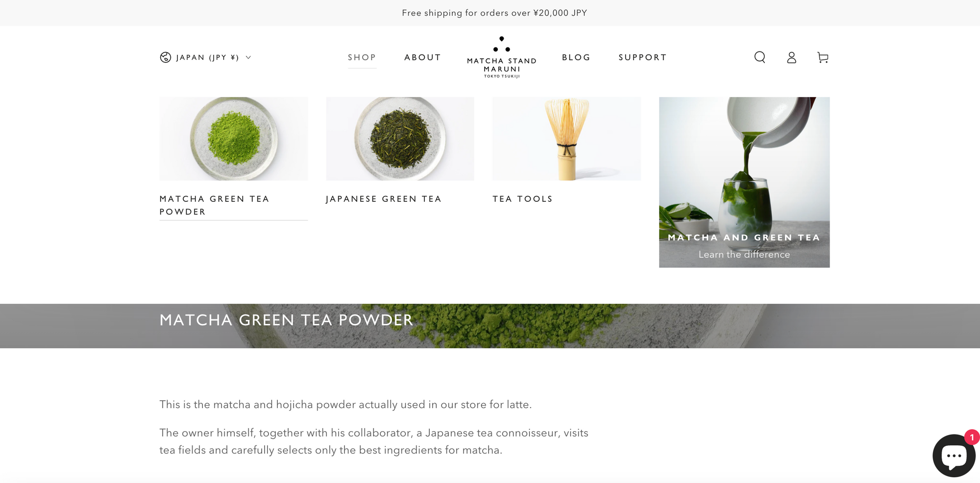Click the chevron next to JPY ¥

pyautogui.click(x=248, y=57)
